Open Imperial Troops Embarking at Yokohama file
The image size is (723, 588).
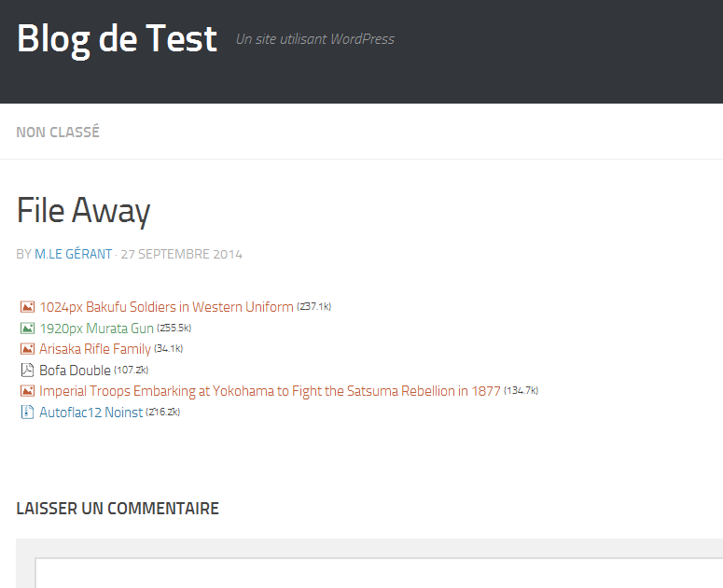click(x=270, y=391)
